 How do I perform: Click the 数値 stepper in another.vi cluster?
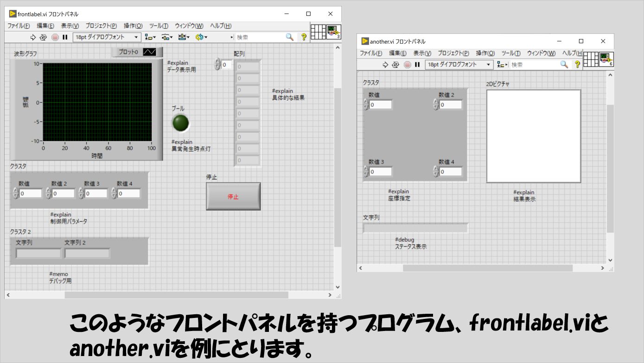(x=366, y=104)
